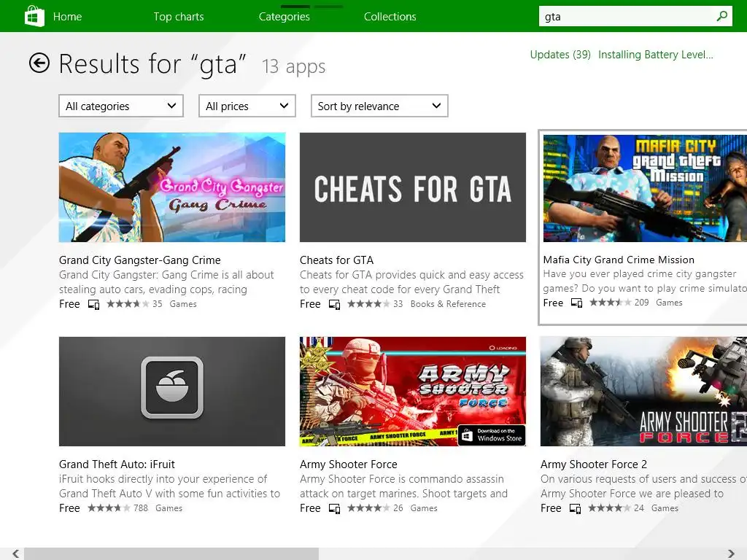Click right arrow of horizontal scrollbar
Viewport: 747px width, 560px height.
tap(731, 553)
